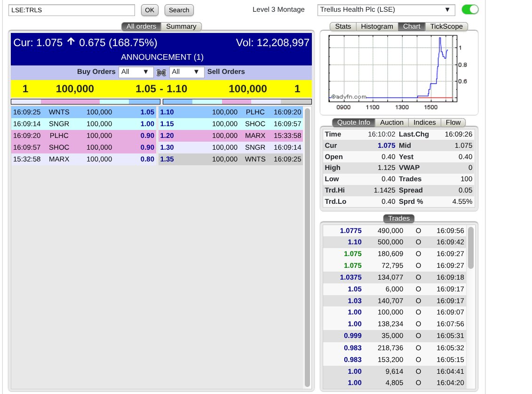Screen dimensions: 532x394
Task: Click the 1.05 trade of 6,000
Action: (395, 289)
